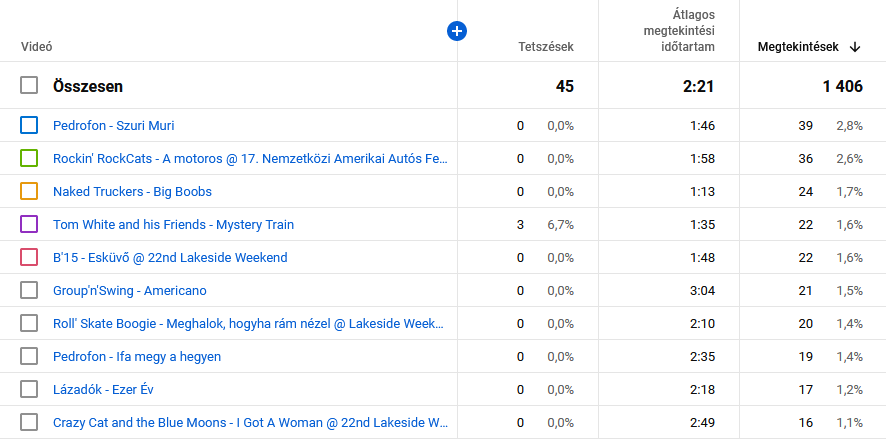Screen dimensions: 886x439
Task: Sort by the Tetszések column header
Action: 545,47
